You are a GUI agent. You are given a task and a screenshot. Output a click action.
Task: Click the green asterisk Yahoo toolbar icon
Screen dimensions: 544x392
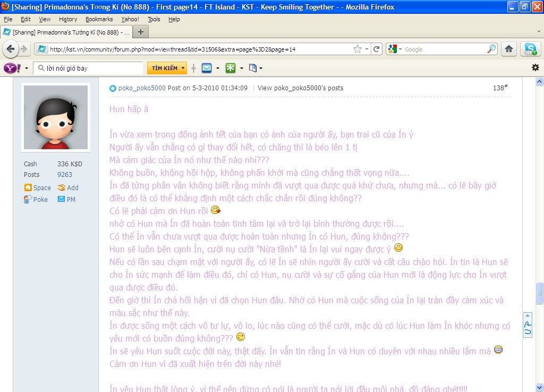(231, 68)
